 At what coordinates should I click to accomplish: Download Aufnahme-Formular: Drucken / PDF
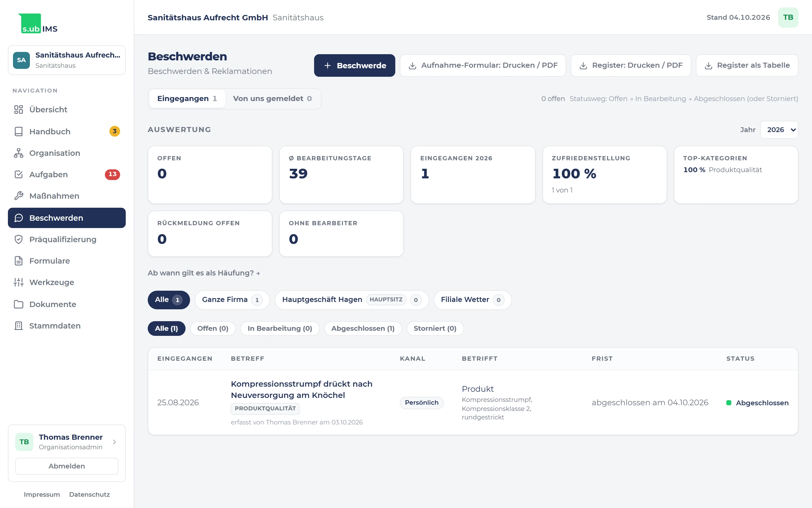coord(482,65)
